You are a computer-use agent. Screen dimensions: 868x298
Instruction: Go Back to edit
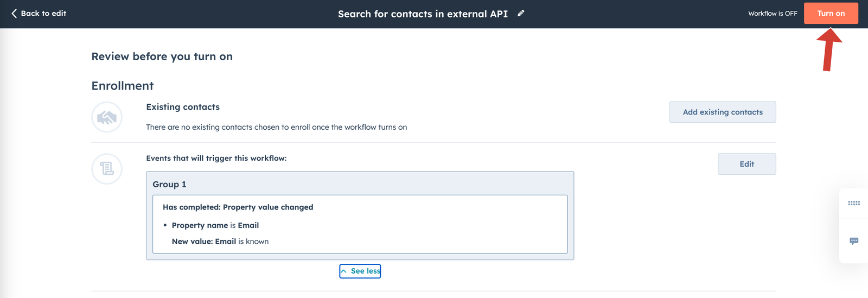click(x=43, y=14)
